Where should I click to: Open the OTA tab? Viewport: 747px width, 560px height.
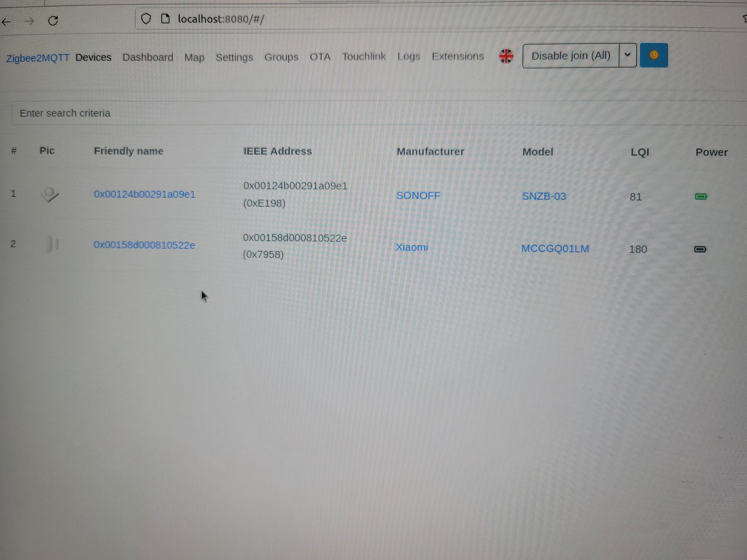click(x=320, y=57)
